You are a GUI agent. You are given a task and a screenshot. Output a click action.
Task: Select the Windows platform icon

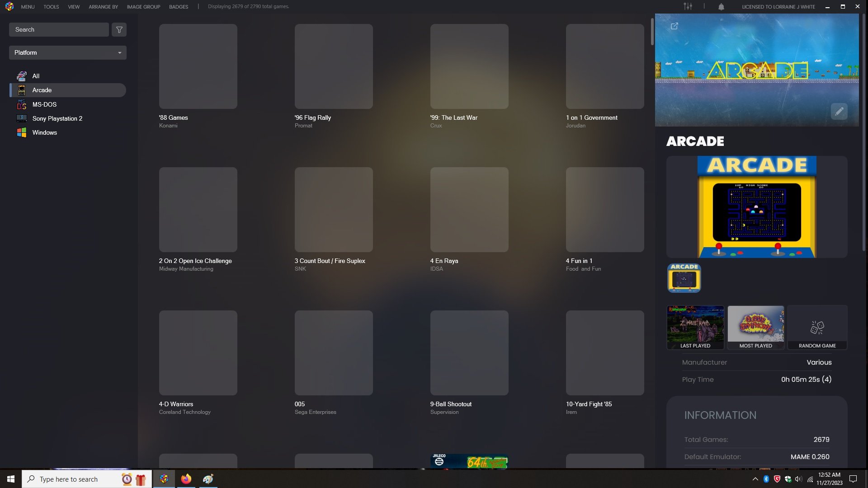[x=21, y=132]
